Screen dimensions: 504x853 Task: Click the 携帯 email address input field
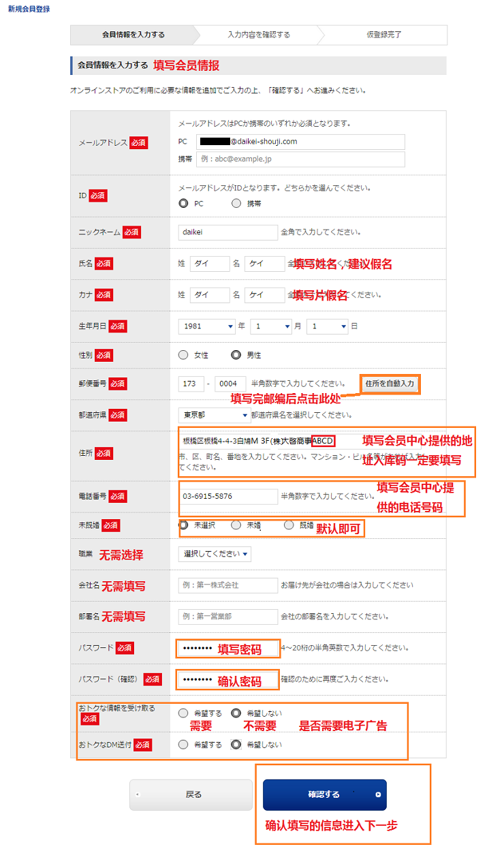point(300,159)
